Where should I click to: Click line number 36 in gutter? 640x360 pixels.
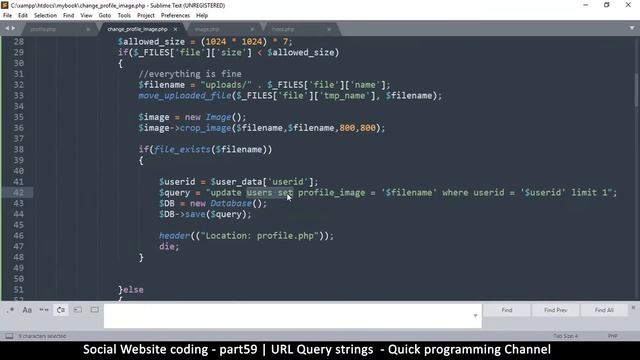18,128
